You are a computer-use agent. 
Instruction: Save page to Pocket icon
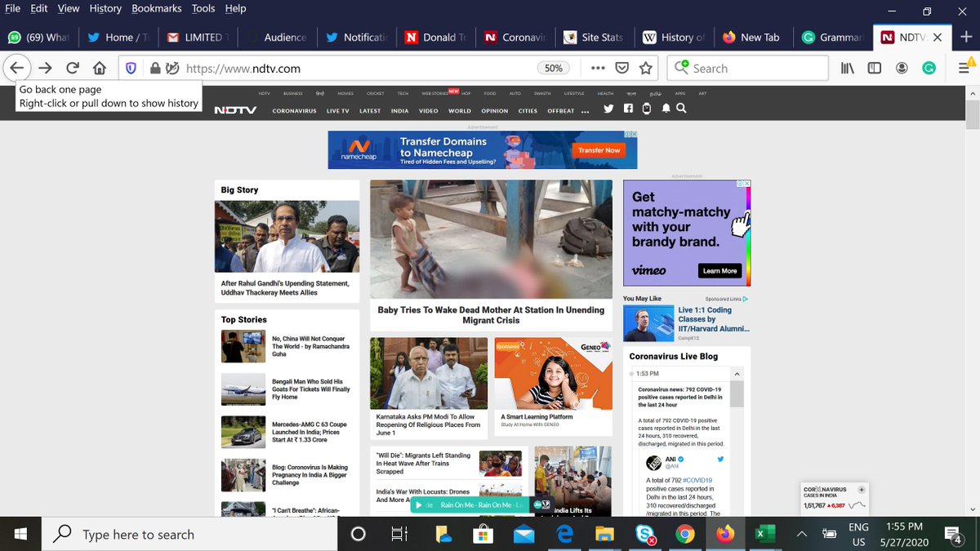click(x=621, y=69)
